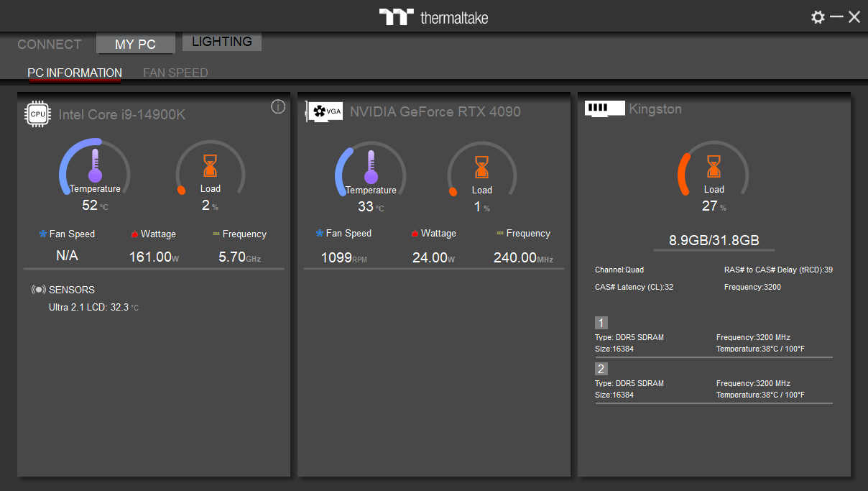
Task: Click slot 2 Type: DDR5 SDRAM text
Action: point(629,383)
